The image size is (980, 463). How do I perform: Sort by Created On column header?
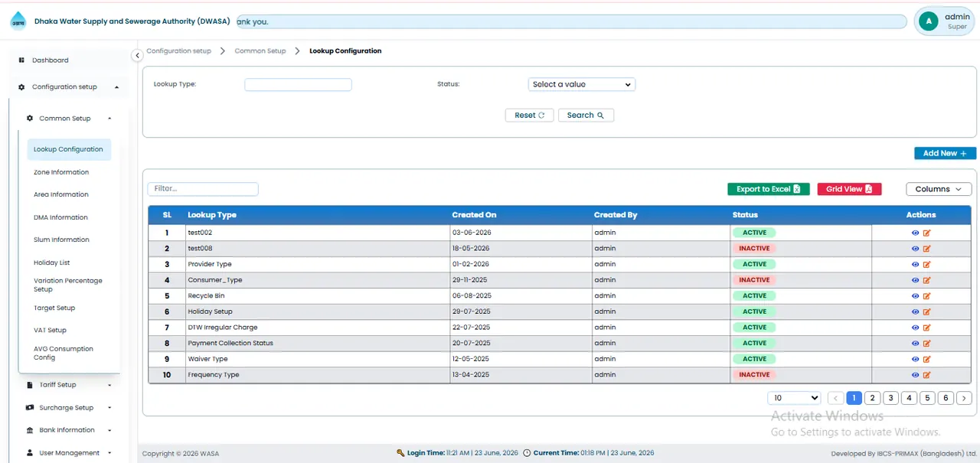pos(474,215)
